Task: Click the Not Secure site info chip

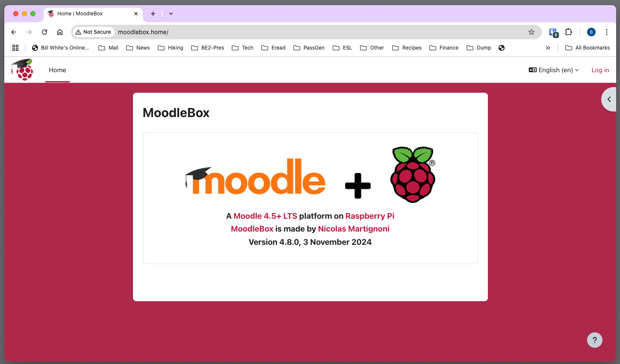Action: pos(93,32)
